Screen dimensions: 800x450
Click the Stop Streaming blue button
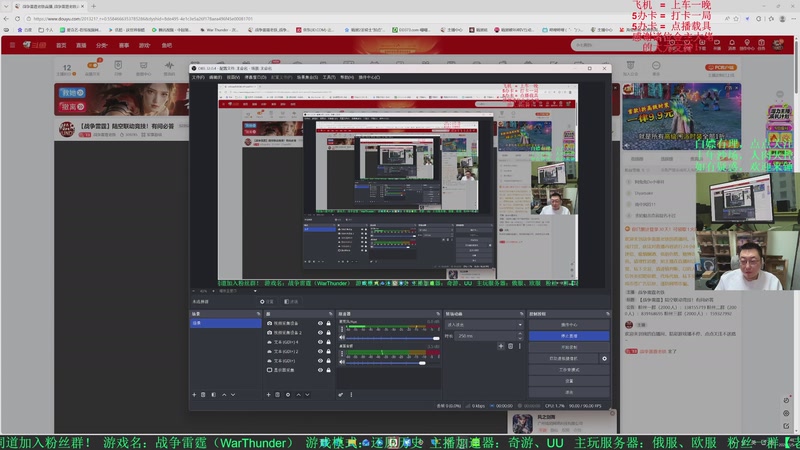(569, 336)
